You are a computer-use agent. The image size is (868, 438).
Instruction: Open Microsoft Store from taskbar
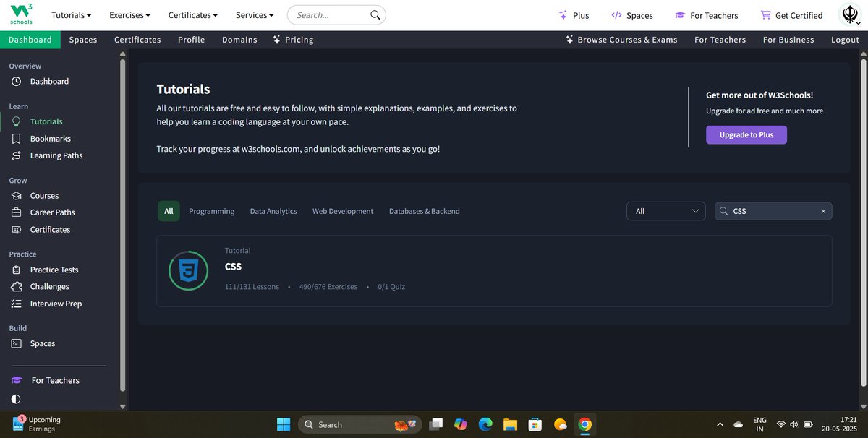coord(535,424)
